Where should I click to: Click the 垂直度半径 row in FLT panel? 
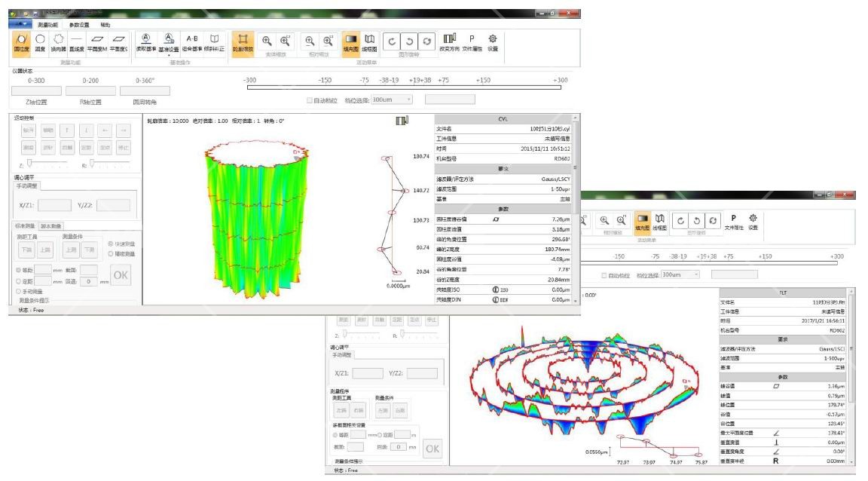point(782,461)
